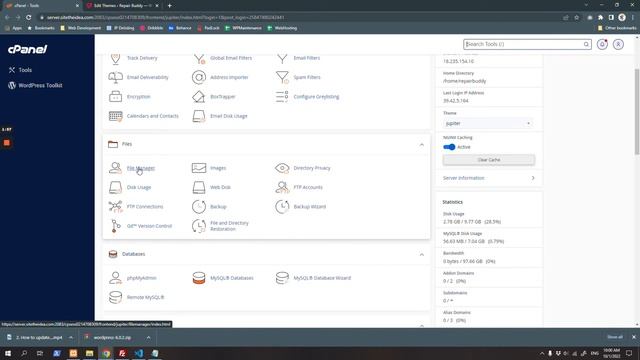Open the Web Disk icon

[199, 187]
